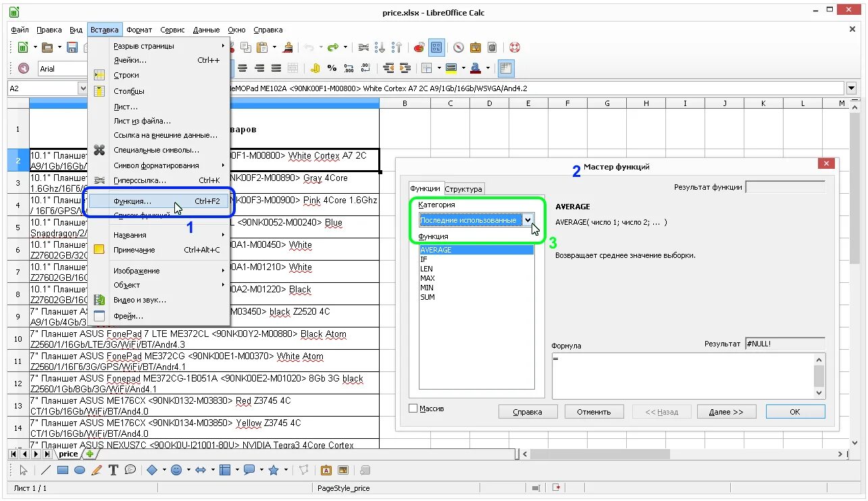This screenshot has width=868, height=501.
Task: Open the Gallery icon in toolbar
Action: [476, 47]
